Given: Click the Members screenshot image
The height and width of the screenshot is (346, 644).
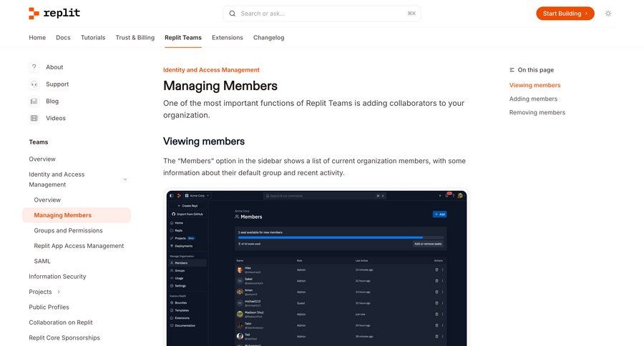Looking at the screenshot, I should pyautogui.click(x=317, y=268).
